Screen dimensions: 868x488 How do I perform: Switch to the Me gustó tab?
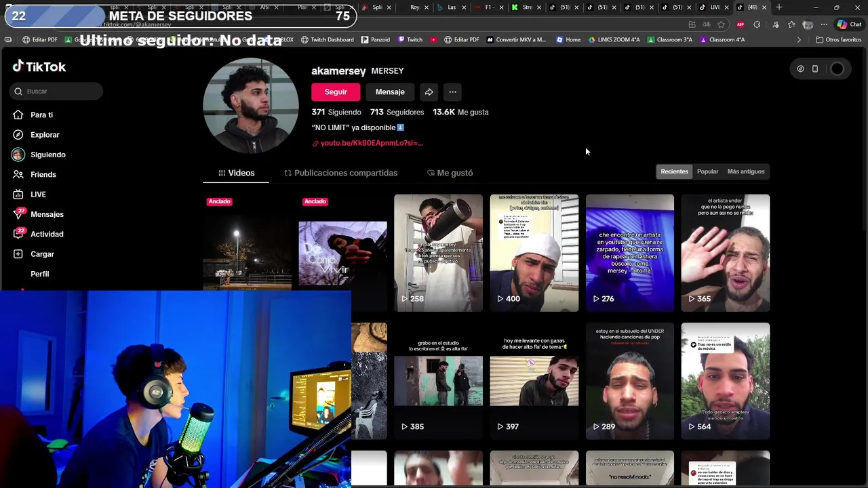pos(450,173)
